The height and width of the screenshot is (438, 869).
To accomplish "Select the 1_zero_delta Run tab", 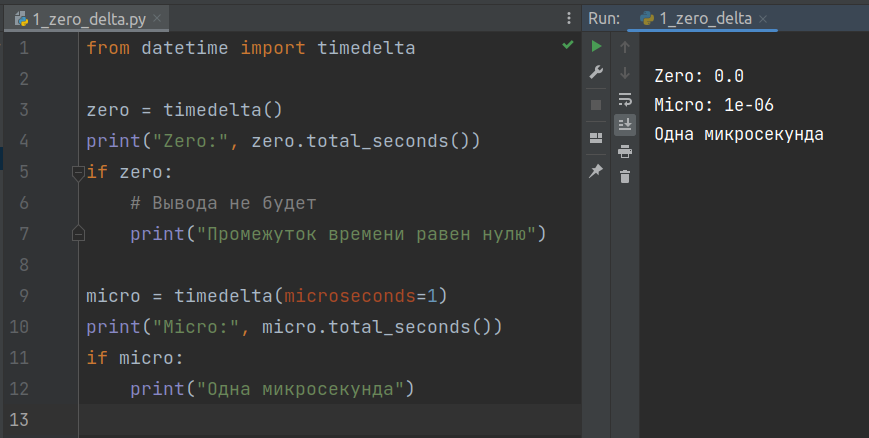I will pos(702,19).
